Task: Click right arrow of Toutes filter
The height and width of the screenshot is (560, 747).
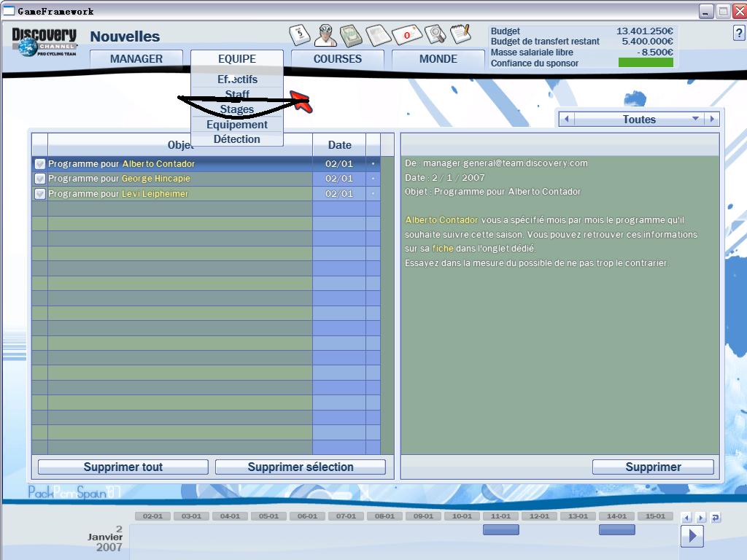Action: (x=712, y=119)
